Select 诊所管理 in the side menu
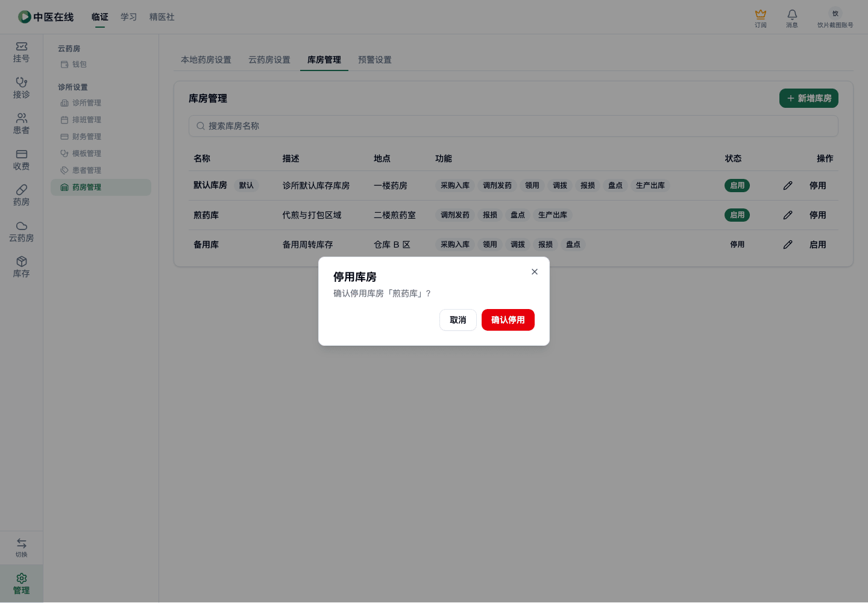Image resolution: width=868 pixels, height=603 pixels. pos(101,103)
